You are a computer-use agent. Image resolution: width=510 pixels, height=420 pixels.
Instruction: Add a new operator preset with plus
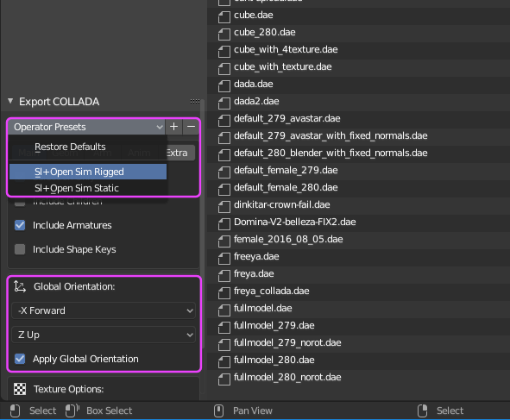(x=174, y=127)
